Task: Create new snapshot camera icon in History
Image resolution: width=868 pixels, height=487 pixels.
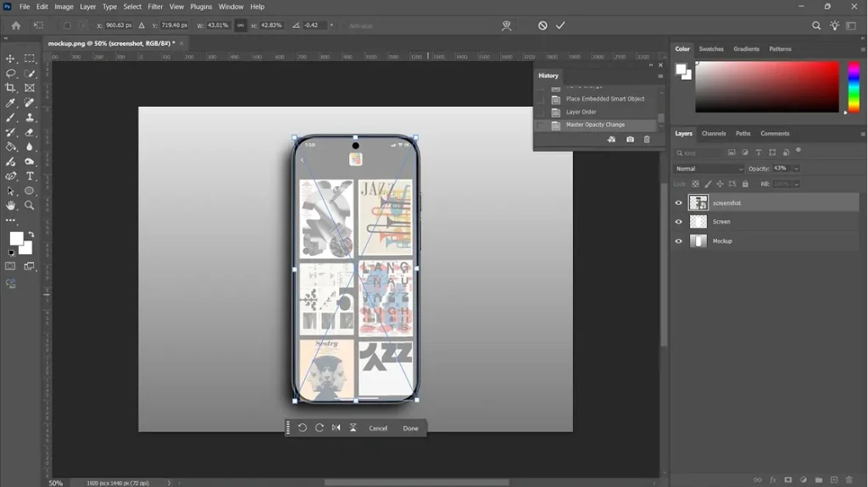Action: tap(630, 140)
